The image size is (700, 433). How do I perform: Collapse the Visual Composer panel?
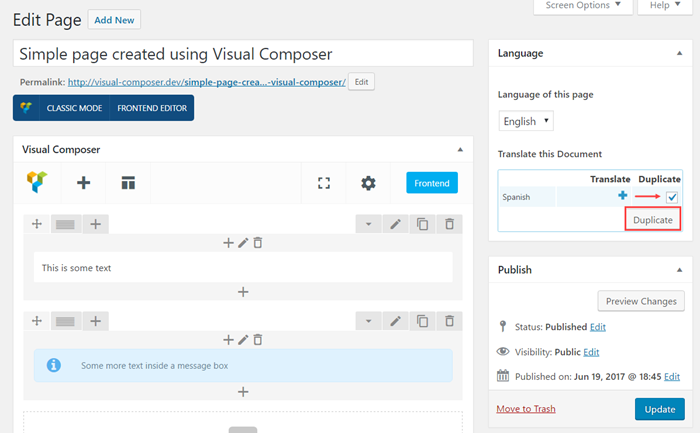pos(460,150)
